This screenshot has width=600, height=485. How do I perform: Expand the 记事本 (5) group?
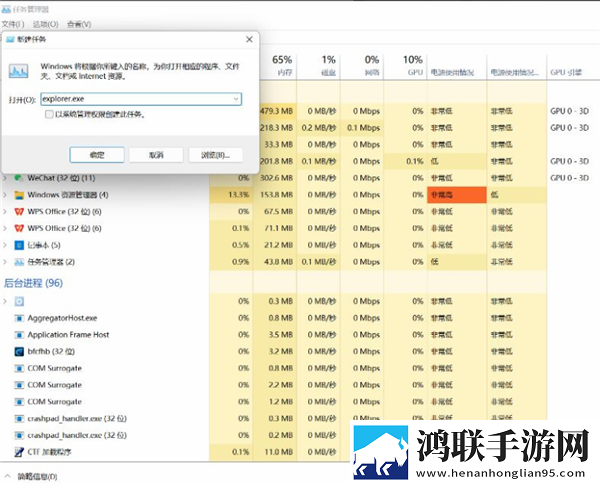pyautogui.click(x=5, y=245)
